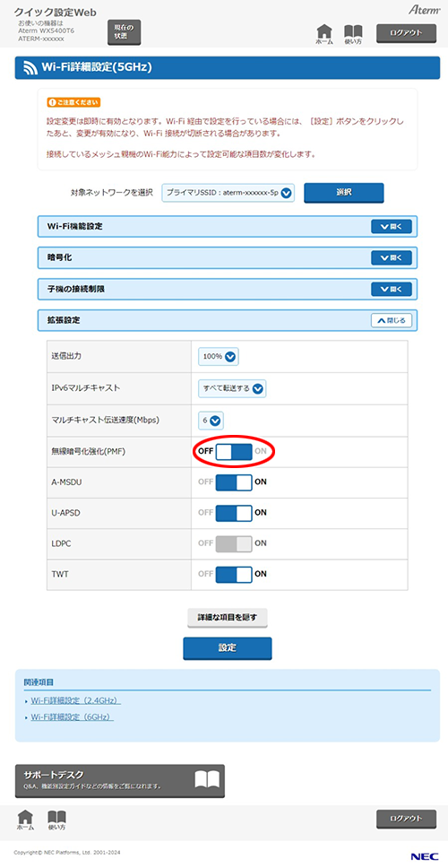Click the Wi-Fi signal icon in title
The height and width of the screenshot is (868, 448).
coord(30,68)
